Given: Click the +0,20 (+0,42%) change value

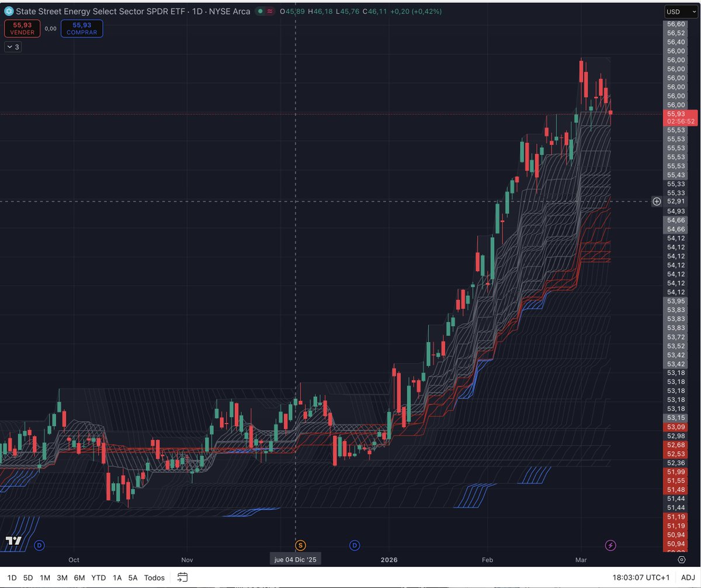Looking at the screenshot, I should (417, 11).
